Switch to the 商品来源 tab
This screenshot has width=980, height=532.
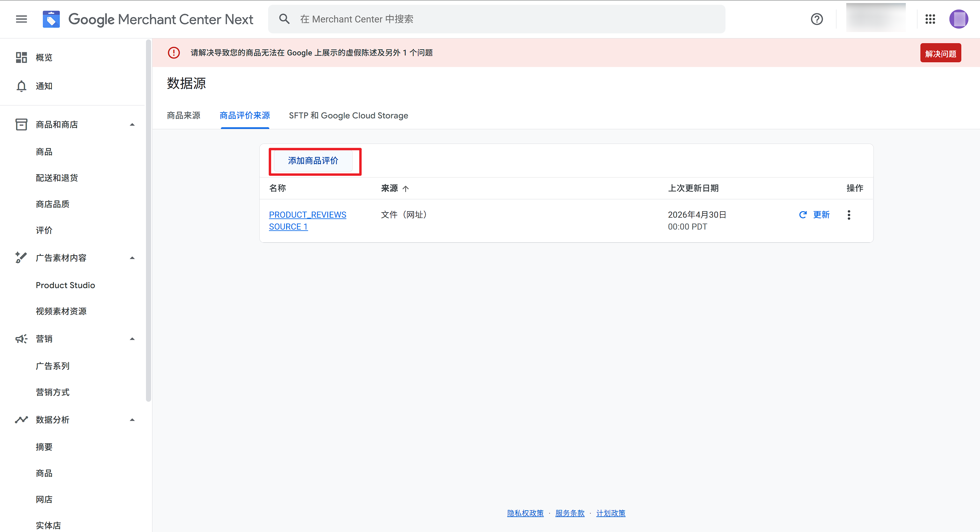(x=183, y=116)
